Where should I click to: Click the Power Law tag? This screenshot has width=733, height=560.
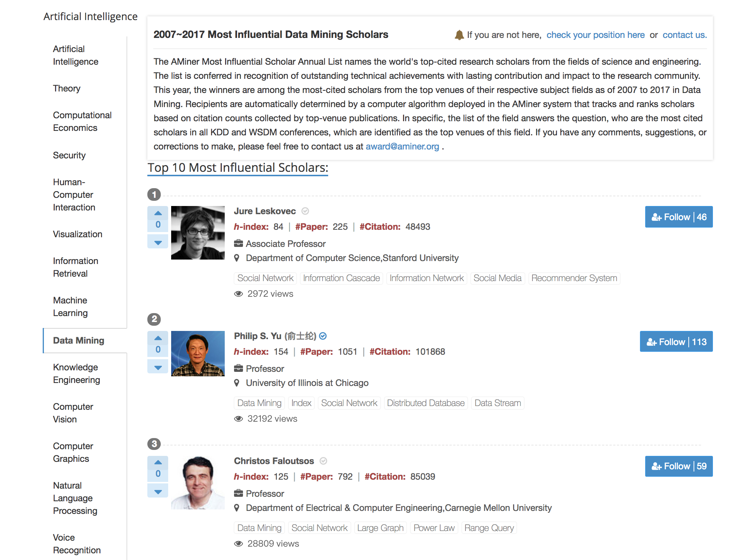(434, 528)
